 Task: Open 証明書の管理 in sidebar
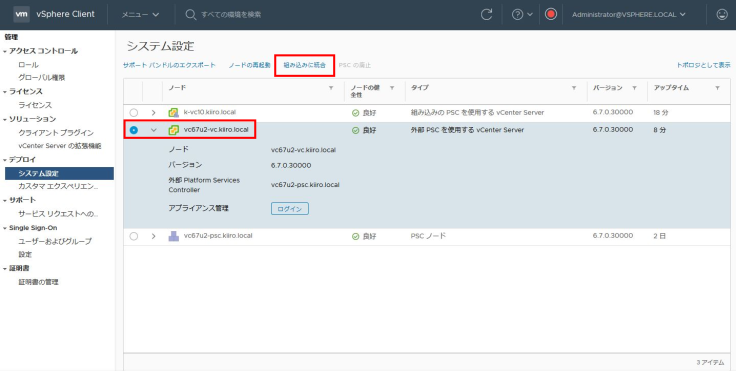[38, 282]
